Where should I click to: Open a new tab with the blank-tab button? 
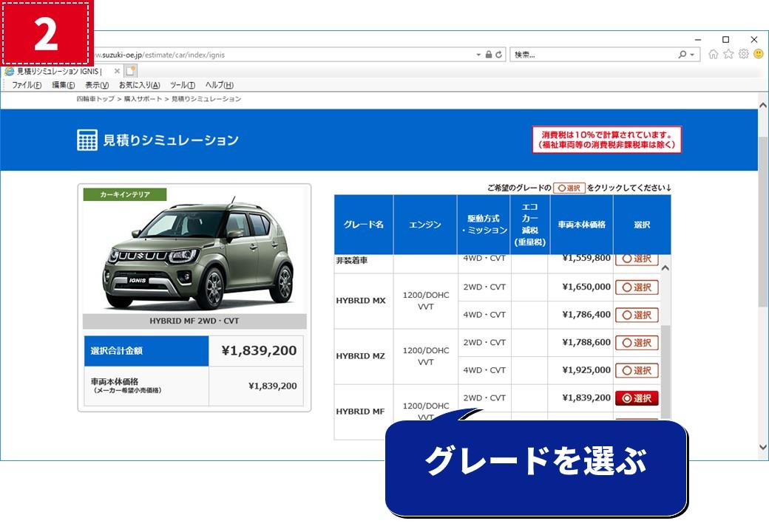(130, 71)
